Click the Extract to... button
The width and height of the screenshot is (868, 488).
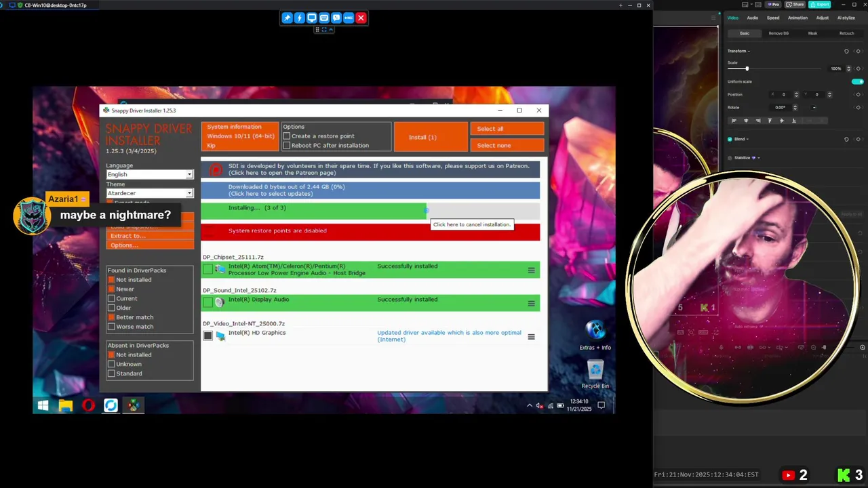click(x=150, y=236)
